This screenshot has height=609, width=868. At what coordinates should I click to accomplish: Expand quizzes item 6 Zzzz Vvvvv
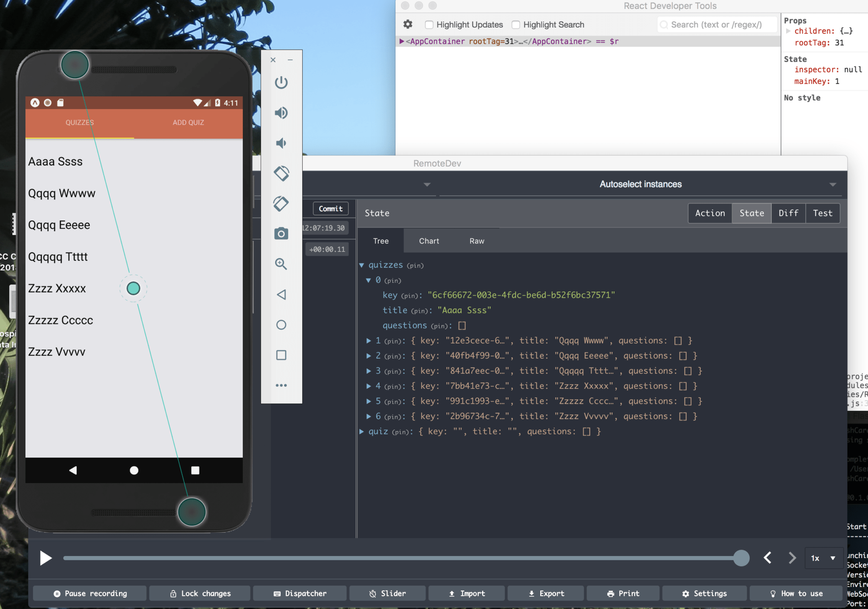pos(369,416)
